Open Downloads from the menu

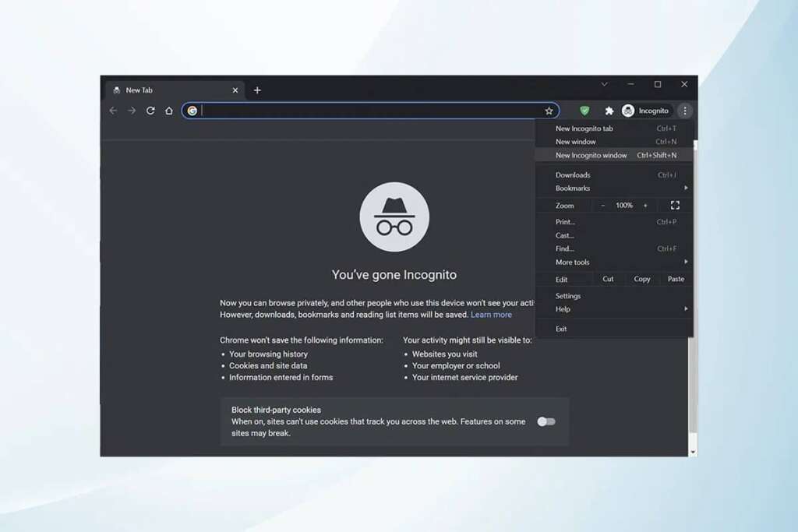click(x=573, y=175)
